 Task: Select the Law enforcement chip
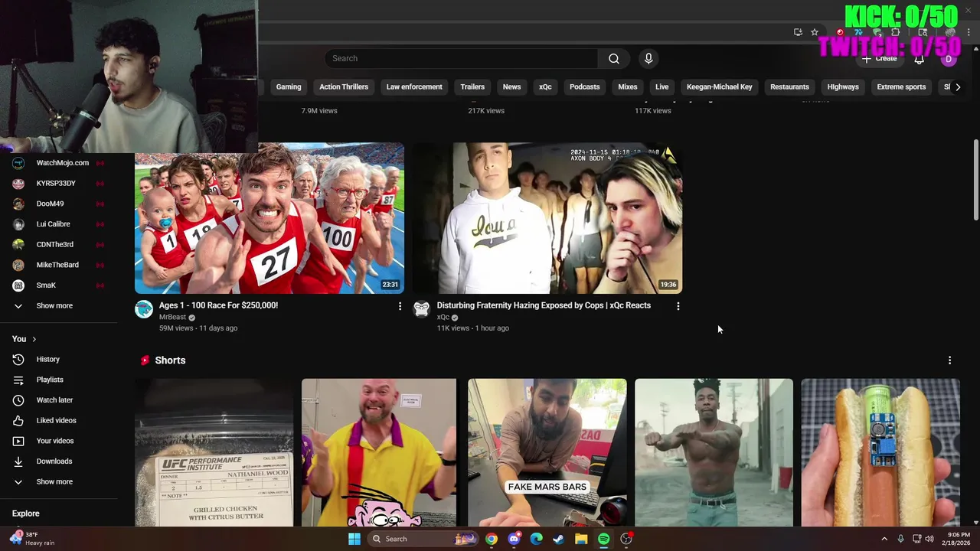pyautogui.click(x=414, y=87)
